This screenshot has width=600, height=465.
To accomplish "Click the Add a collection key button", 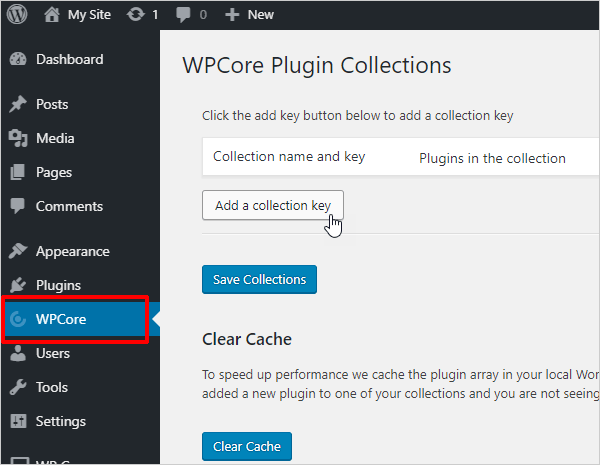I will point(273,205).
